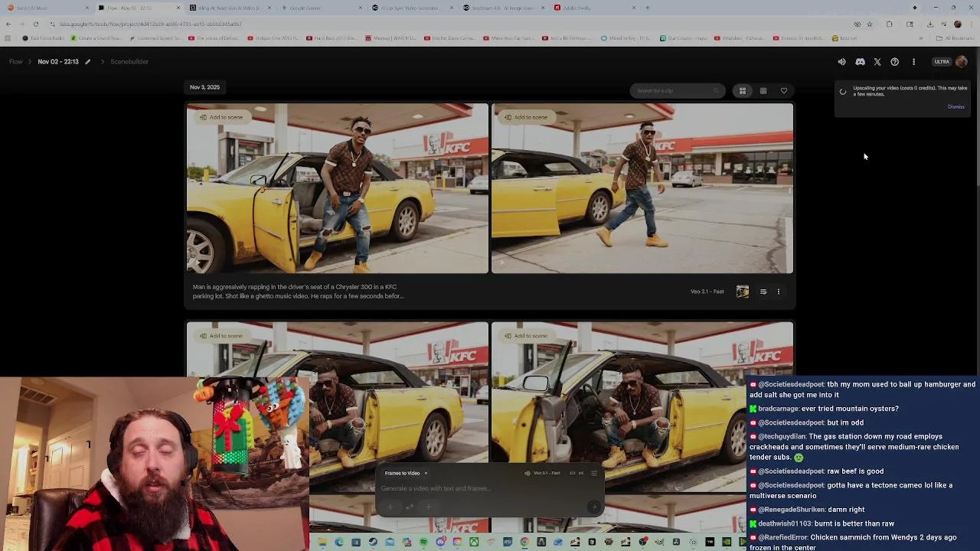Click the source frame thumbnail beside Veo 3.1 - Fast
The width and height of the screenshot is (980, 551).
[743, 292]
